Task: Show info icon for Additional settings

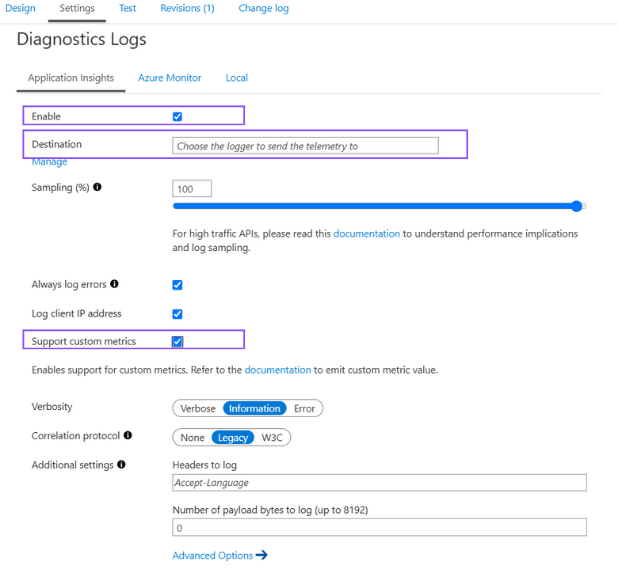Action: (121, 464)
